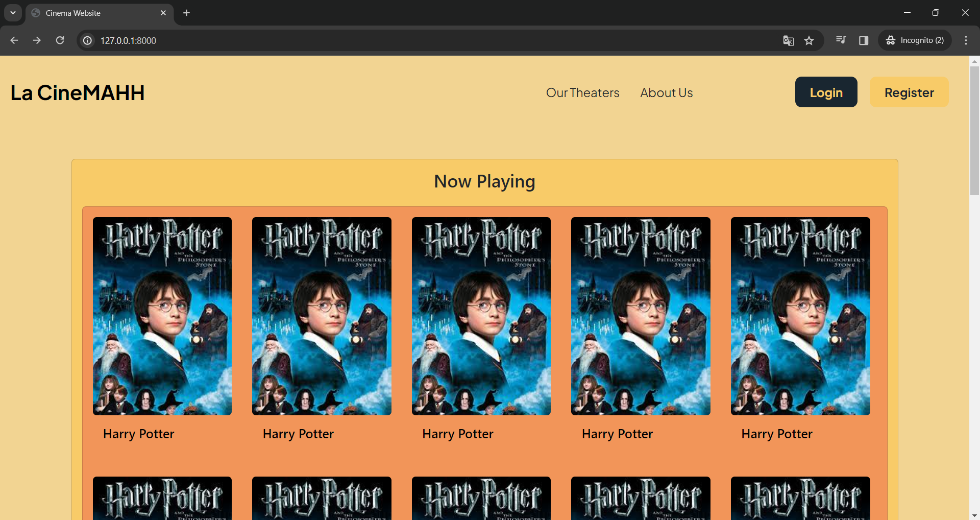The height and width of the screenshot is (520, 980).
Task: Open the translate page icon
Action: (788, 40)
